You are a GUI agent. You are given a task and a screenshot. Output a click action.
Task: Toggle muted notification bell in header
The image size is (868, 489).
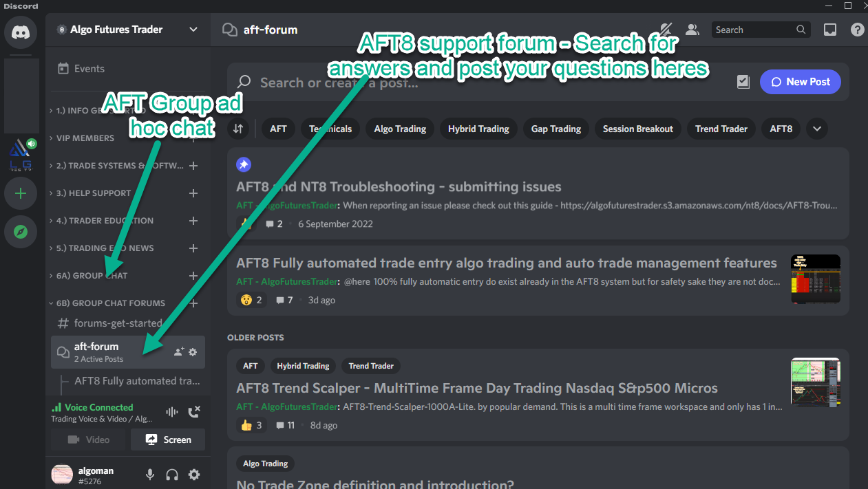[x=666, y=30]
